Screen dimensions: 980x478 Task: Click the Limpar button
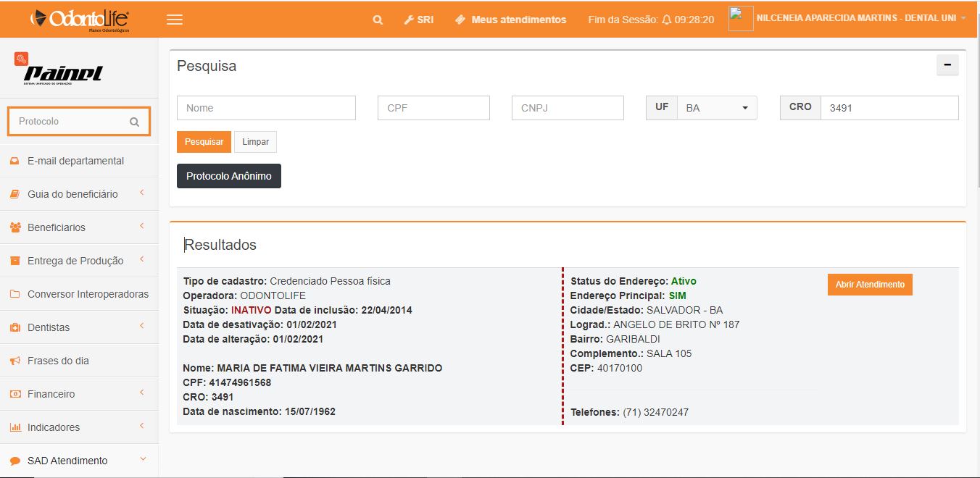(256, 142)
